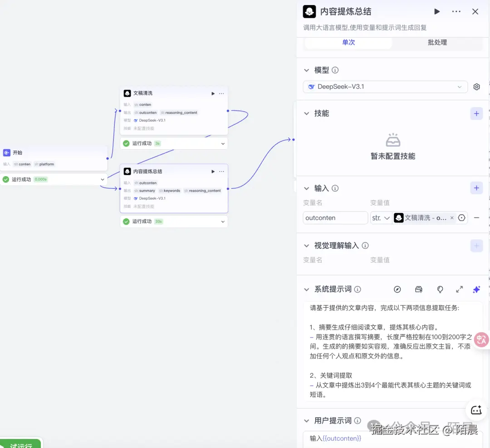Image resolution: width=490 pixels, height=448 pixels.
Task: Open model settings gear beside DeepSeek-V3.1
Action: point(476,87)
